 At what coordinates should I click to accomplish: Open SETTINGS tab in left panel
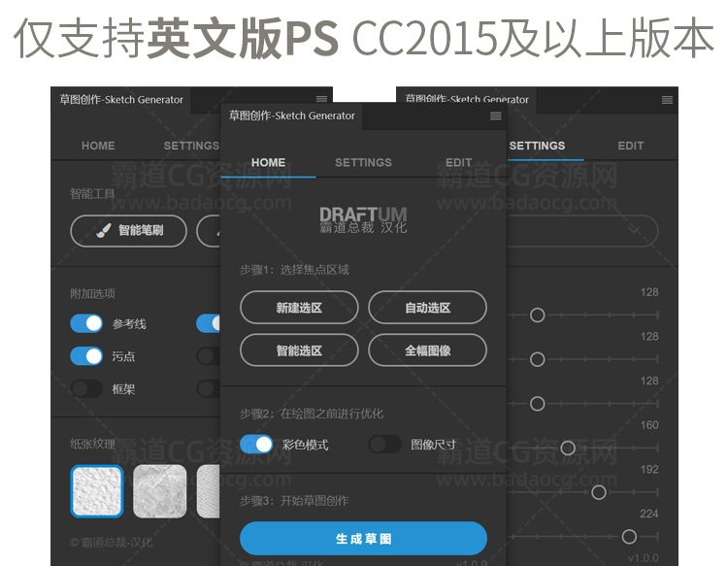point(191,146)
